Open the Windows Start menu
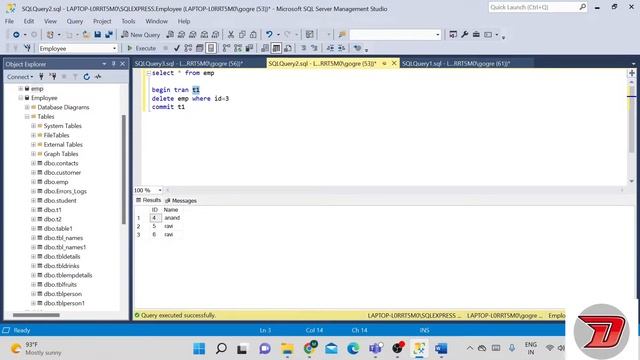The height and width of the screenshot is (360, 640). coord(199,349)
